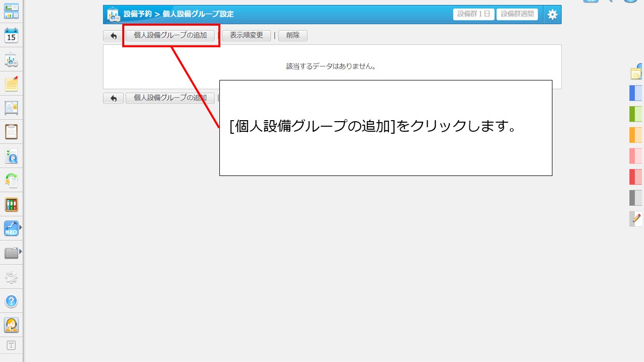Image resolution: width=644 pixels, height=362 pixels.
Task: Expand the gray folder sidebar menu
Action: coord(11,253)
